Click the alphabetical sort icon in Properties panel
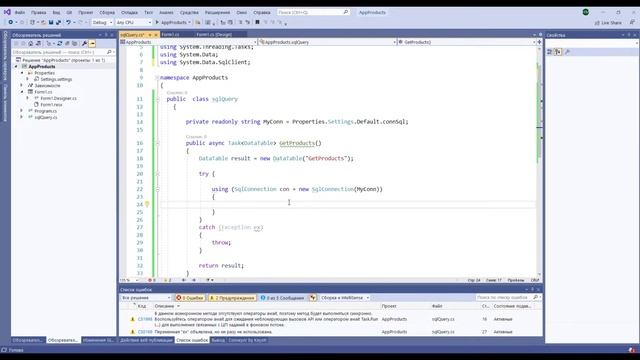Viewport: 640px width, 360px height. [x=558, y=52]
